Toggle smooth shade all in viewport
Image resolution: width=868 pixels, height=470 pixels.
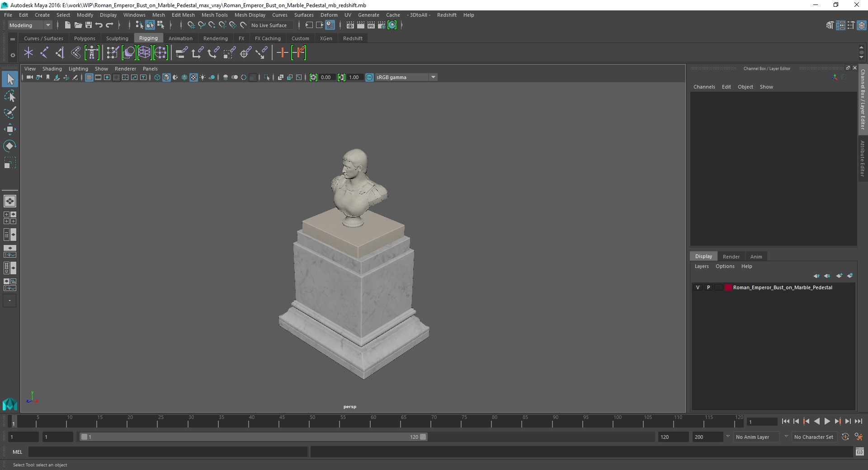coord(166,77)
